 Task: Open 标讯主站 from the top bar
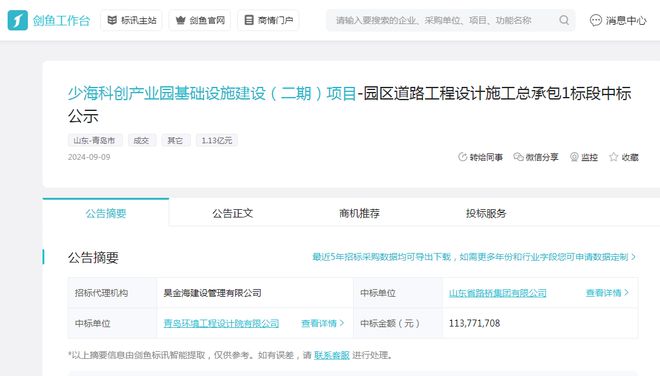(x=131, y=20)
